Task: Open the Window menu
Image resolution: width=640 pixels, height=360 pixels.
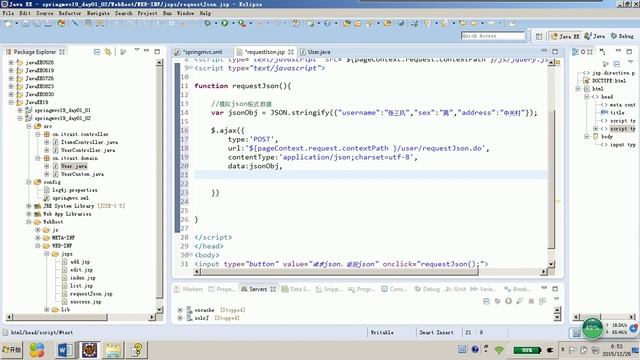Action: [x=185, y=13]
